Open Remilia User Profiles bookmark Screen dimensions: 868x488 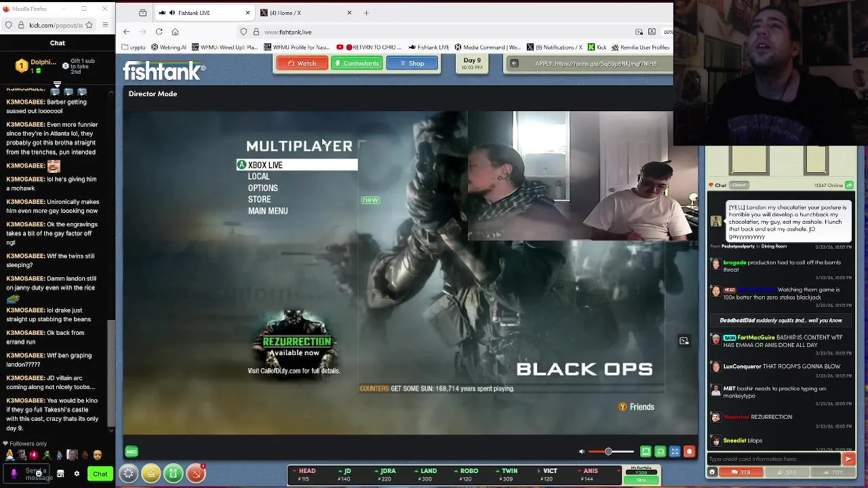(x=640, y=47)
